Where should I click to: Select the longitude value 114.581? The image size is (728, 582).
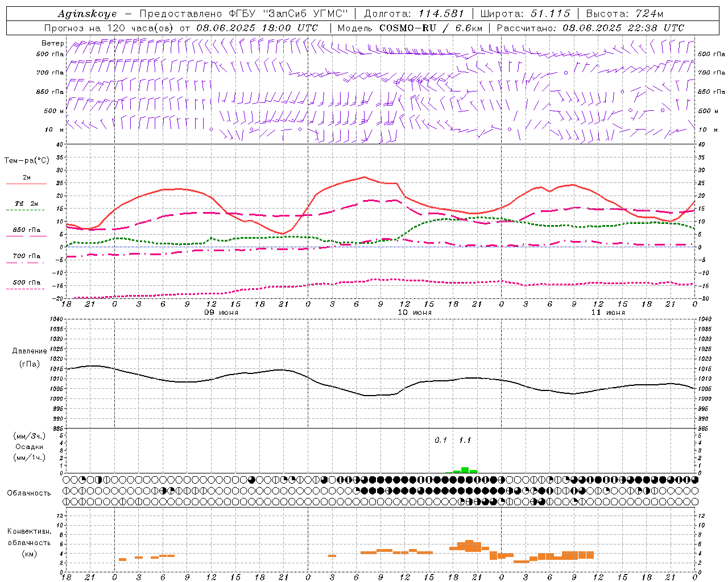(441, 14)
